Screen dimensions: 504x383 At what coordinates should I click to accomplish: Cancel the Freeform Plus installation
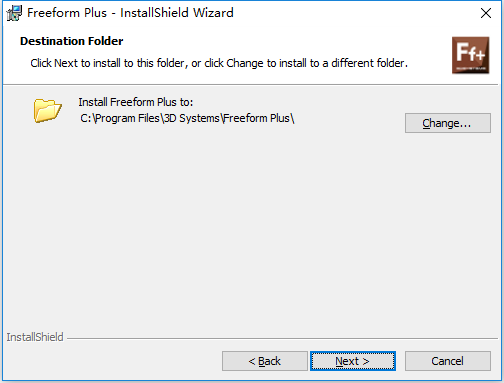(448, 361)
